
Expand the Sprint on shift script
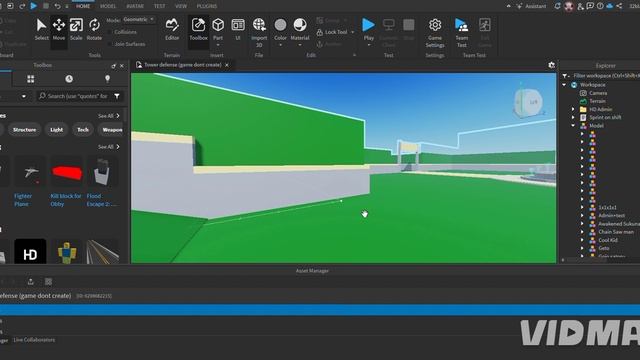tap(573, 118)
